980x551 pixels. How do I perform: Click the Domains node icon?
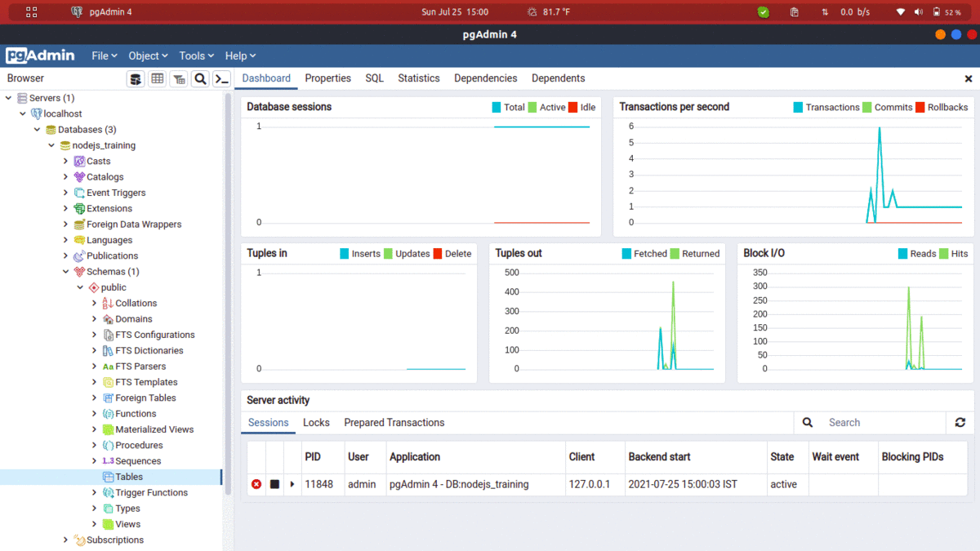(108, 319)
